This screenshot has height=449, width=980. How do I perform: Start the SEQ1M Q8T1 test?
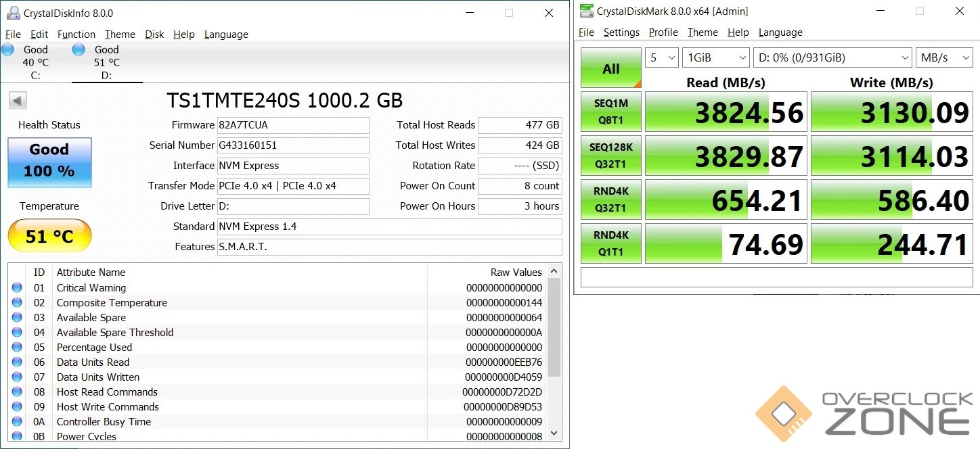(610, 112)
